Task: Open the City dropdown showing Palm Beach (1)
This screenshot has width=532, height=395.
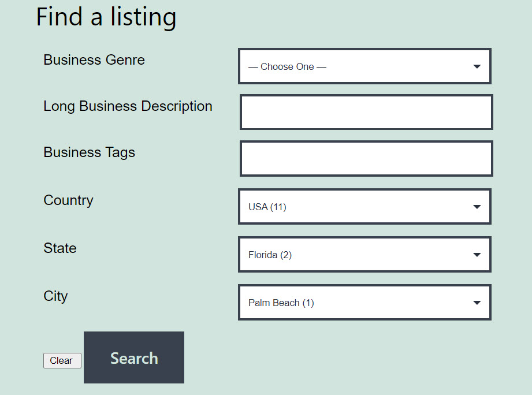Action: pos(364,303)
